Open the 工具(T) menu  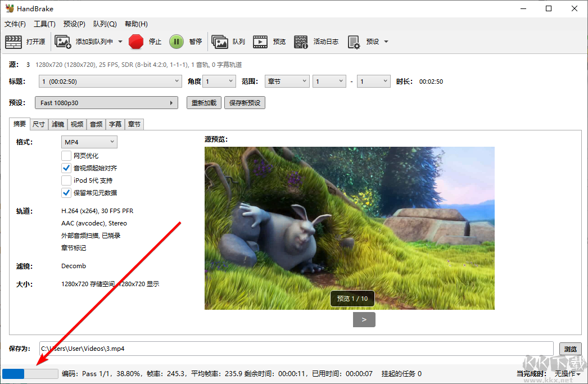(44, 24)
